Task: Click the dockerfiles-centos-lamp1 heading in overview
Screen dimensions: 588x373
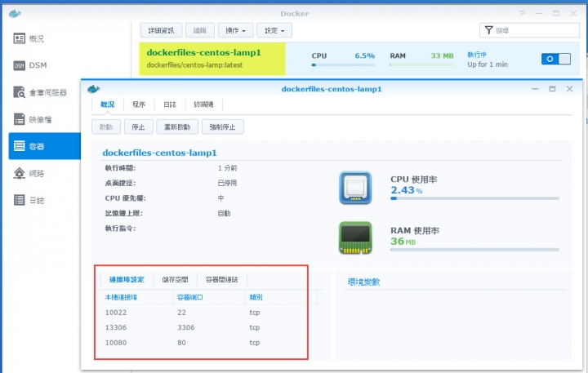Action: [160, 153]
